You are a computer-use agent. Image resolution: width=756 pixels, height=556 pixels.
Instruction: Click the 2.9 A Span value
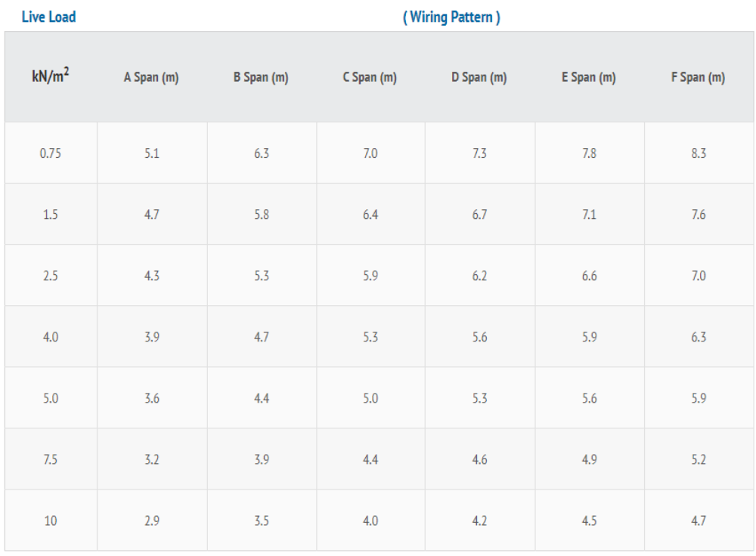152,520
